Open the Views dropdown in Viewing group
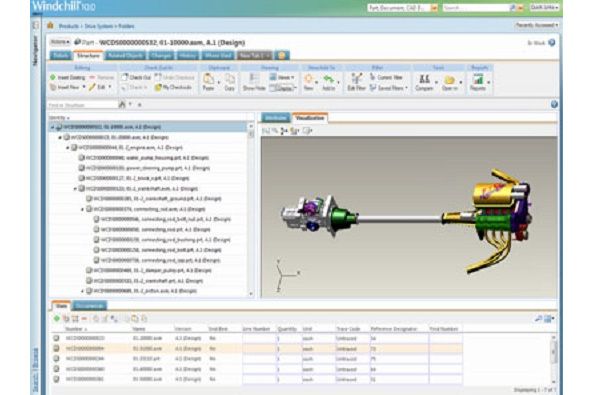Image resolution: width=592 pixels, height=395 pixels. [282, 77]
